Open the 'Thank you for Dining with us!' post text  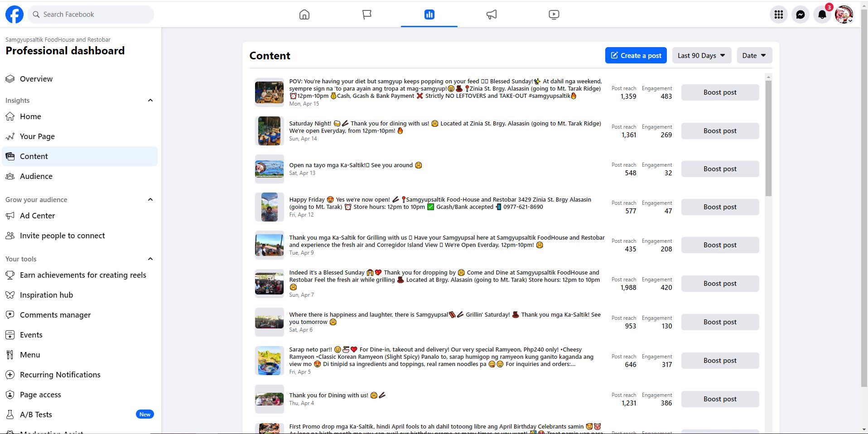338,395
